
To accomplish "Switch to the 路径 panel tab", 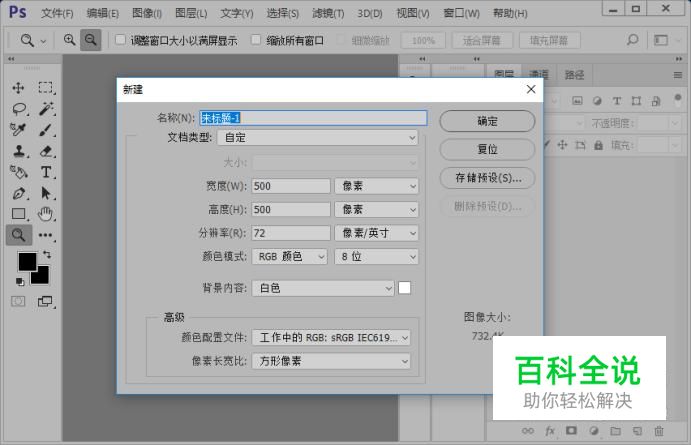I will point(575,75).
